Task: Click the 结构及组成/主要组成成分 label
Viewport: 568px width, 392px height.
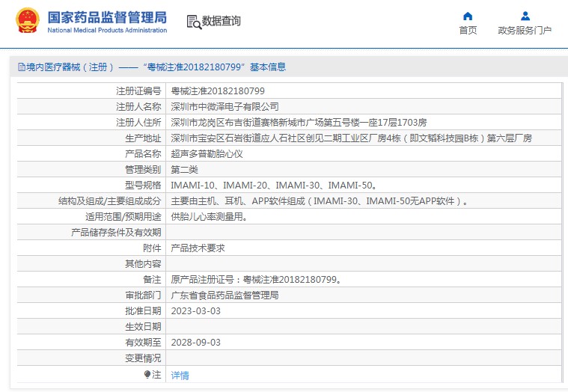Action: 110,201
